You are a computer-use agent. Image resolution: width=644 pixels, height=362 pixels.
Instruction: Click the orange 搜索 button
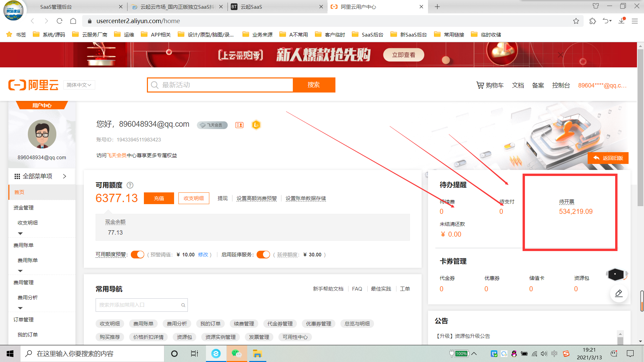pos(314,85)
